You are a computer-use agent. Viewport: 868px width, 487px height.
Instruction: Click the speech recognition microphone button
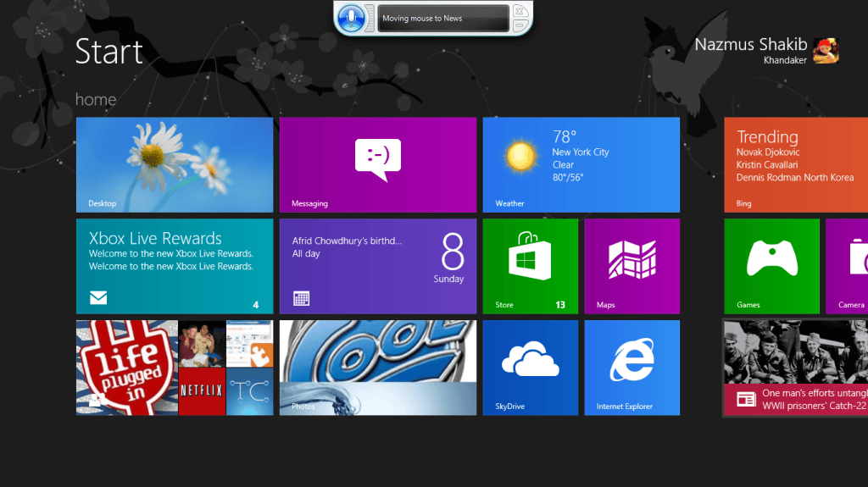[x=351, y=19]
